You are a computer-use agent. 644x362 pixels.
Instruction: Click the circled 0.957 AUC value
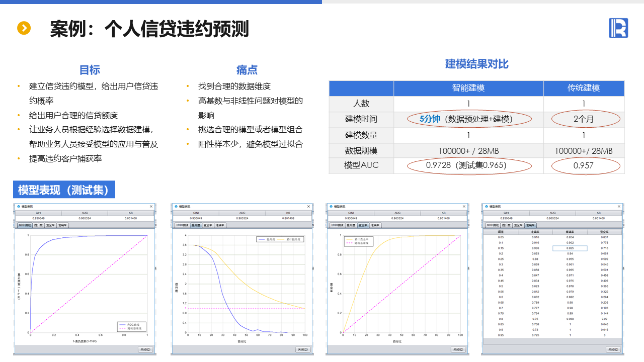point(584,165)
